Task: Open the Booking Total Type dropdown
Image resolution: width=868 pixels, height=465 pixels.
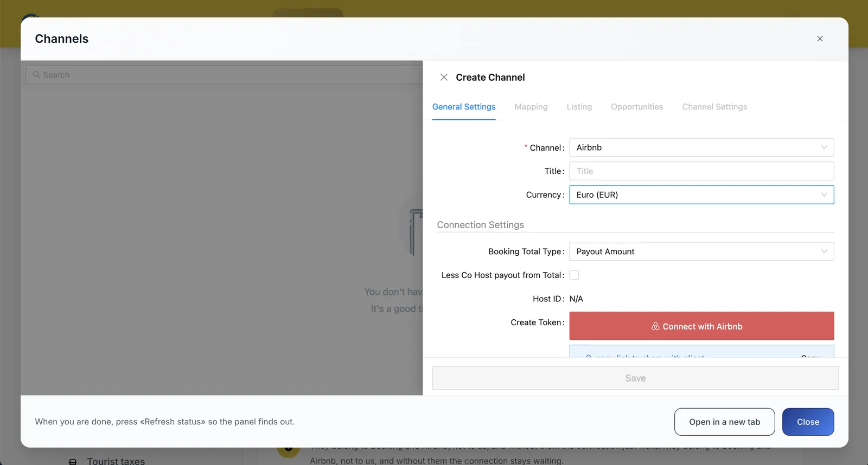Action: click(701, 251)
